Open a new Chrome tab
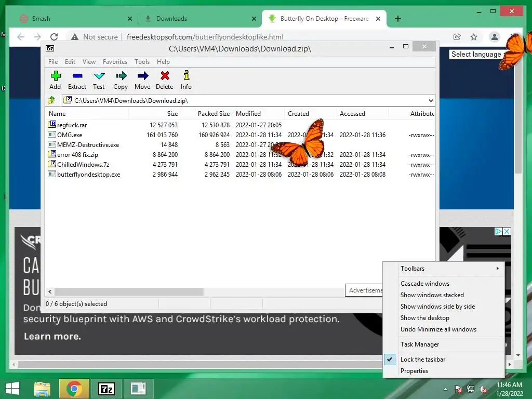 pyautogui.click(x=398, y=19)
